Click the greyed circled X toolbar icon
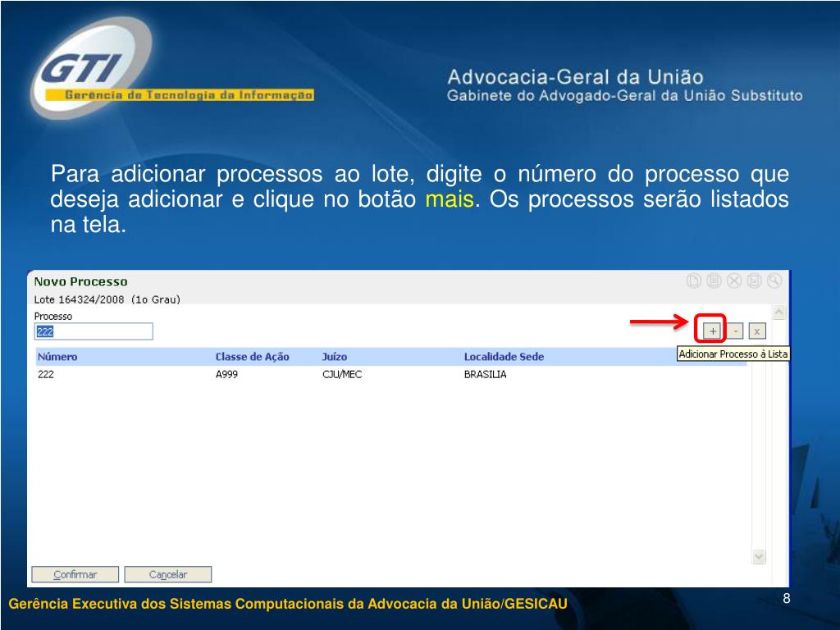This screenshot has width=840, height=630. pos(734,281)
